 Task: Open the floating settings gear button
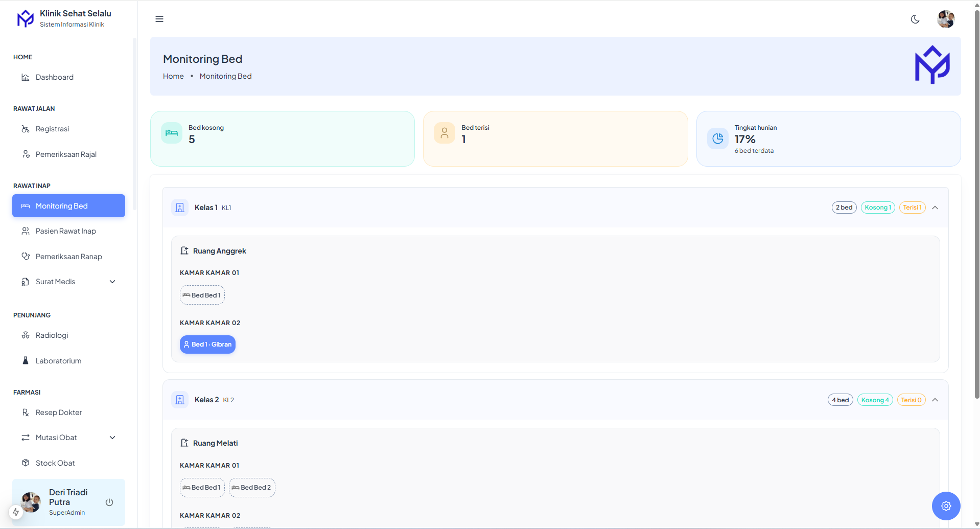[x=946, y=506]
